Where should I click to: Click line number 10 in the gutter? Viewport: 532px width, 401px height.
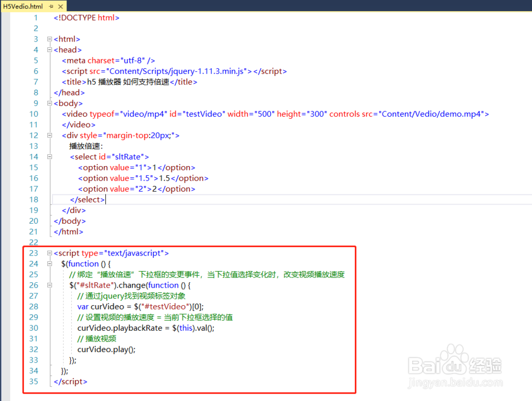click(34, 114)
